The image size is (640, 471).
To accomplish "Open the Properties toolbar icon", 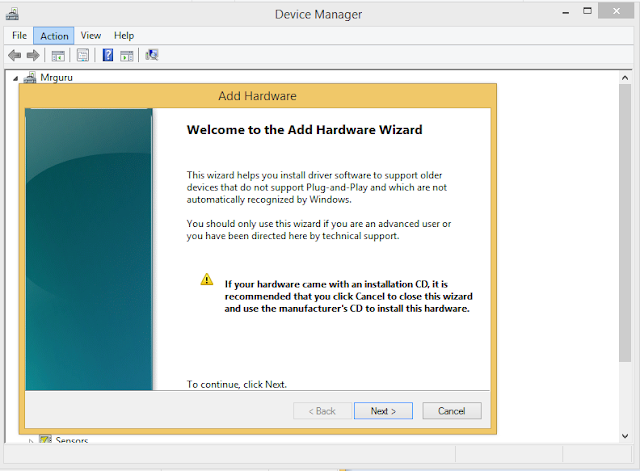I will point(83,55).
